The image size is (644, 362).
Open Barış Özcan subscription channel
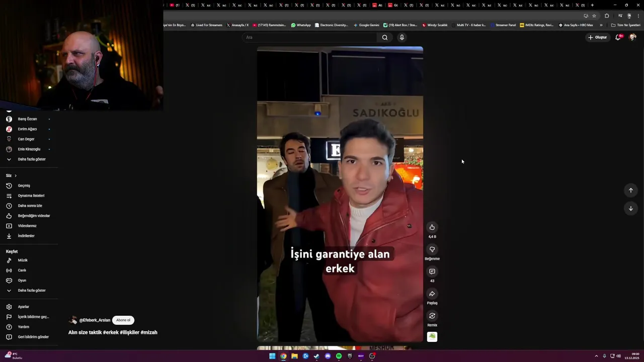pyautogui.click(x=28, y=119)
